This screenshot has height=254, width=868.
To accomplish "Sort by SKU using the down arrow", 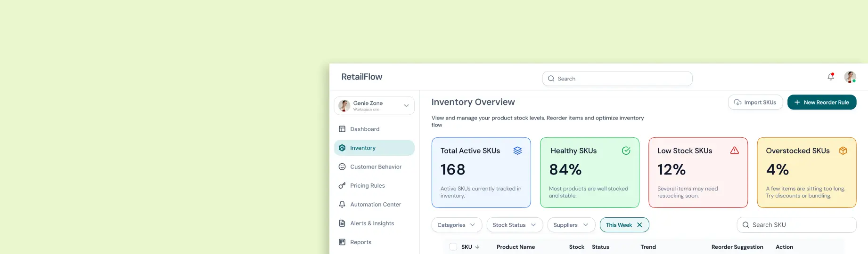I will coord(477,246).
